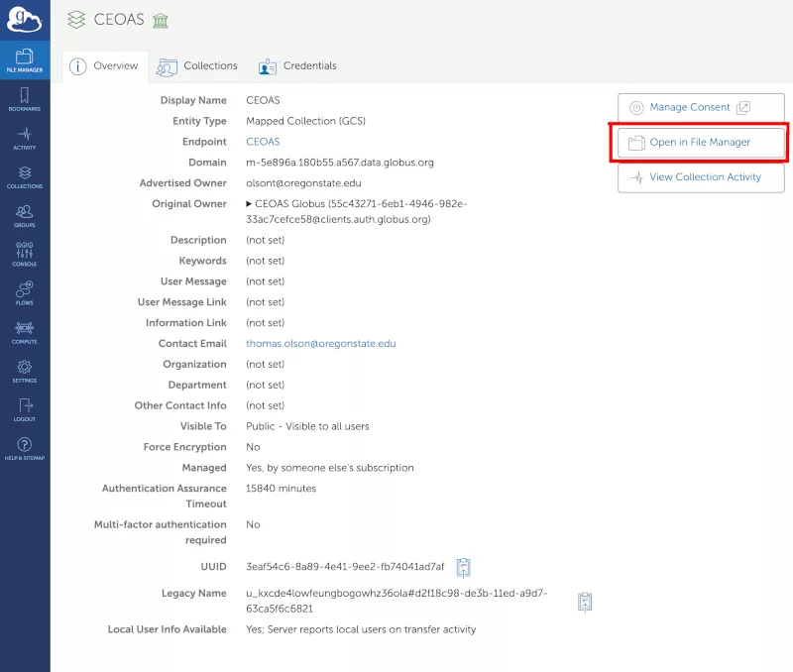The width and height of the screenshot is (793, 672).
Task: Click the 'Authentication Assurance Timeout' label
Action: (x=164, y=496)
